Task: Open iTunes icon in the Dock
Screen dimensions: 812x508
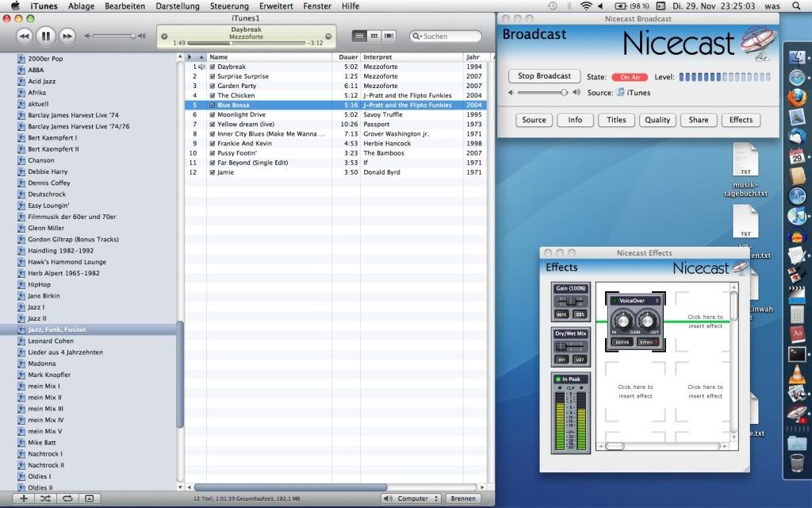Action: [796, 216]
